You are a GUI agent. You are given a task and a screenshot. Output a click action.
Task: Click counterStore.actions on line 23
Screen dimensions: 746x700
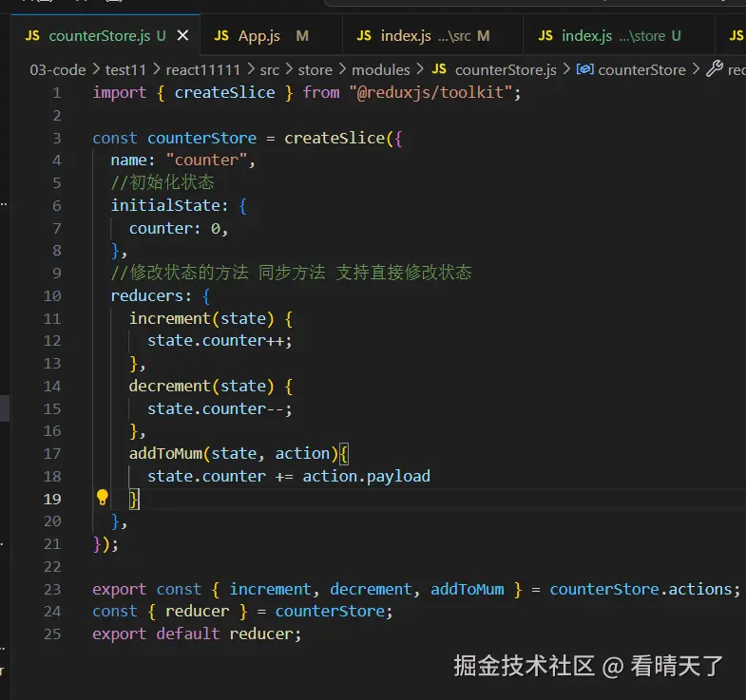(641, 589)
